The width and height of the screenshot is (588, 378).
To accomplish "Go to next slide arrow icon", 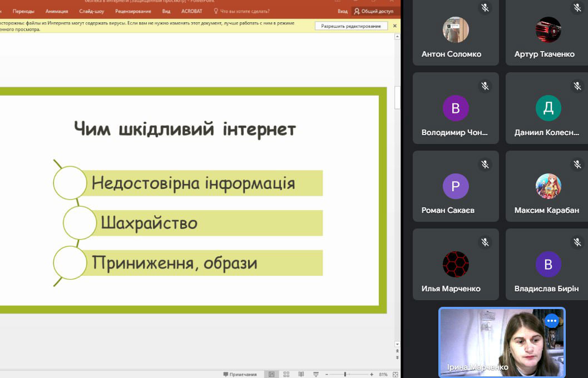I will pos(397,358).
